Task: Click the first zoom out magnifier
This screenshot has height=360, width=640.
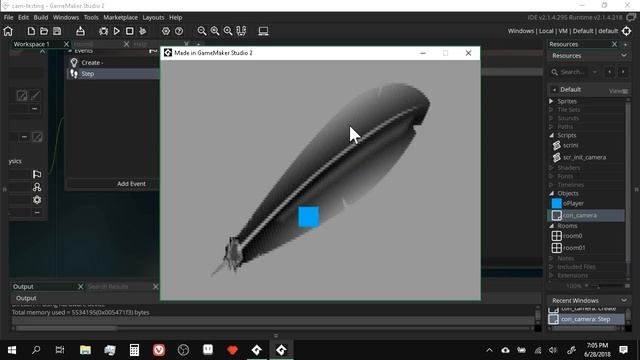Action: (x=202, y=31)
